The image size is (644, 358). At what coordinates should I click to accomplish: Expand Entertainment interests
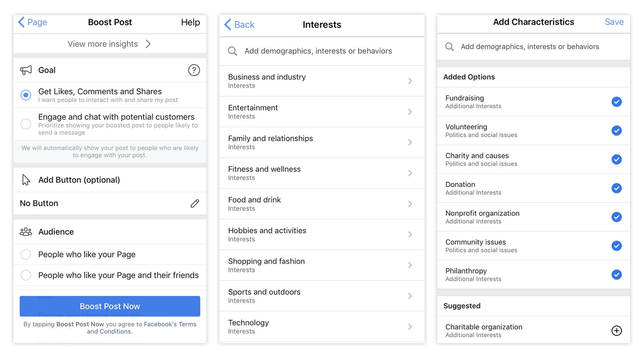pyautogui.click(x=322, y=112)
